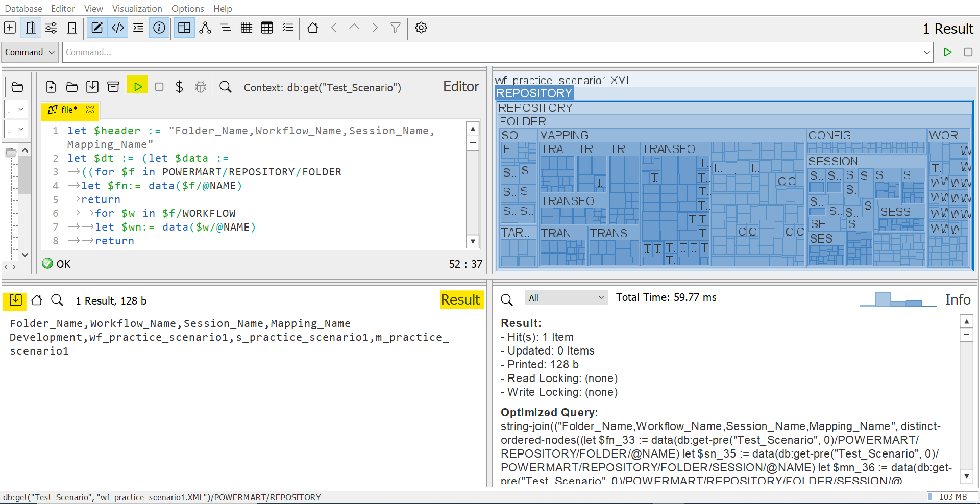Close the file* tab
The width and height of the screenshot is (980, 504).
click(90, 109)
